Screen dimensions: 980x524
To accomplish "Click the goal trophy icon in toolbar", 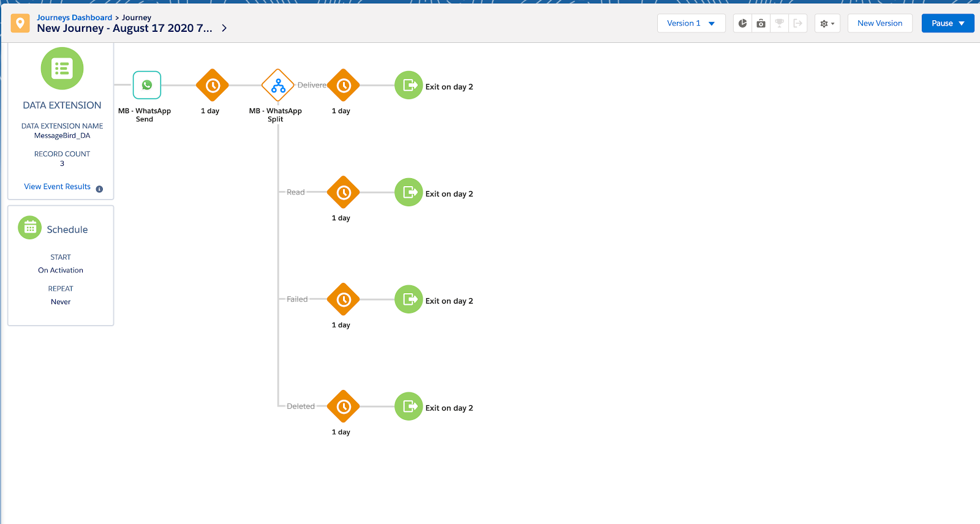I will 779,23.
